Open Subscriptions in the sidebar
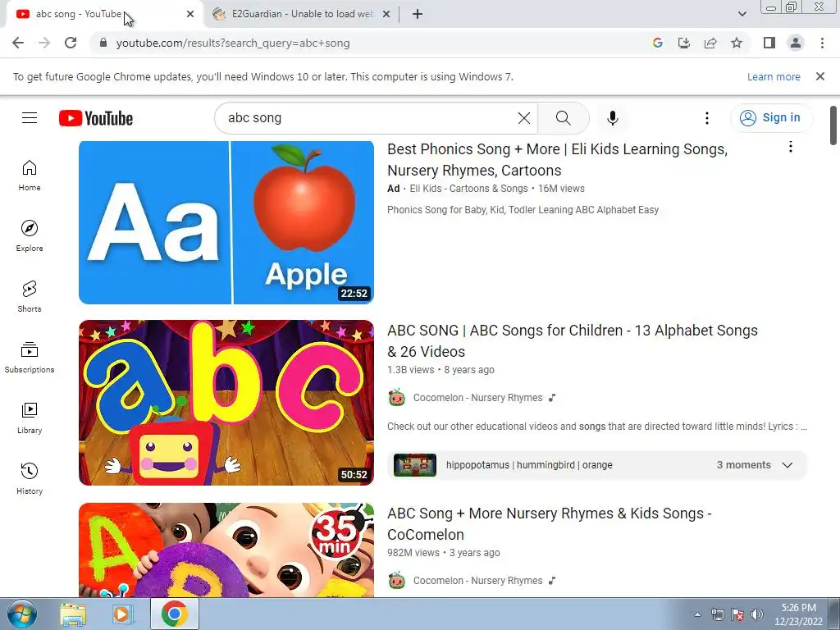The image size is (840, 630). 30,358
